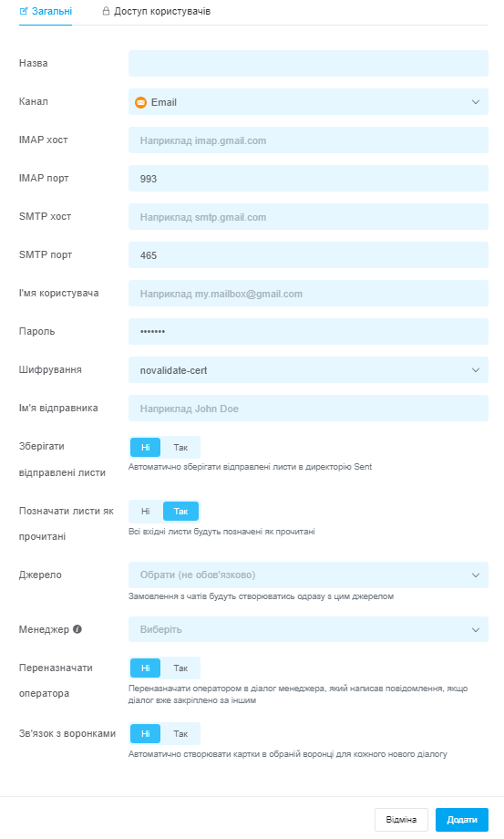Select the Загальні tab

click(46, 11)
